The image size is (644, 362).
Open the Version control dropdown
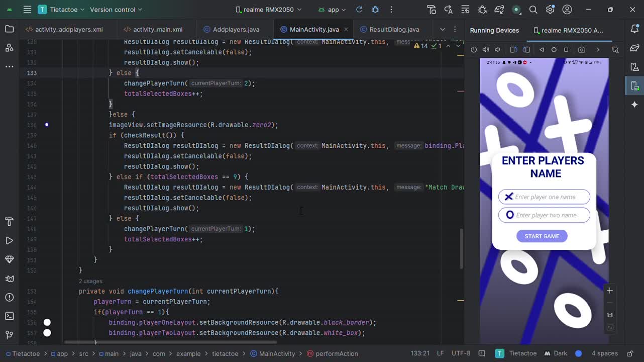116,10
